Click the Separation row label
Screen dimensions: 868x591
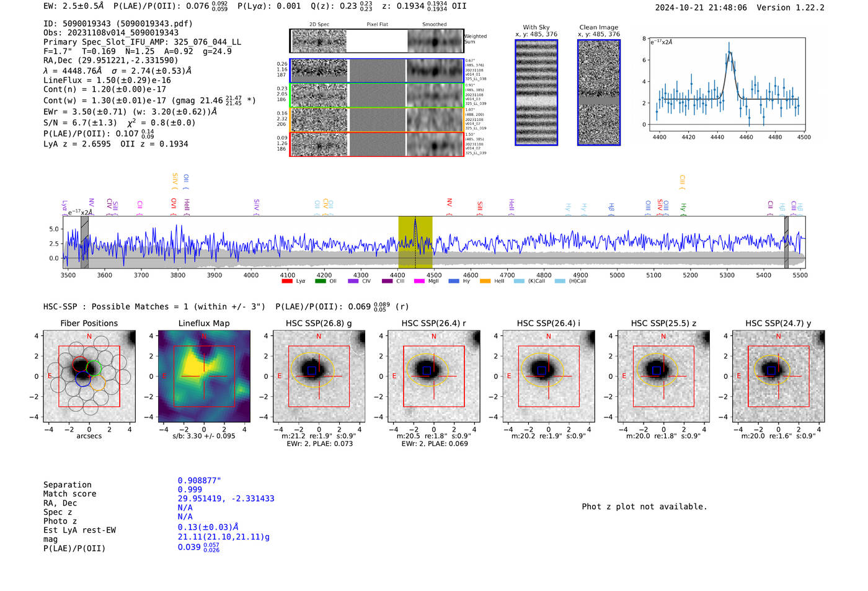click(68, 485)
